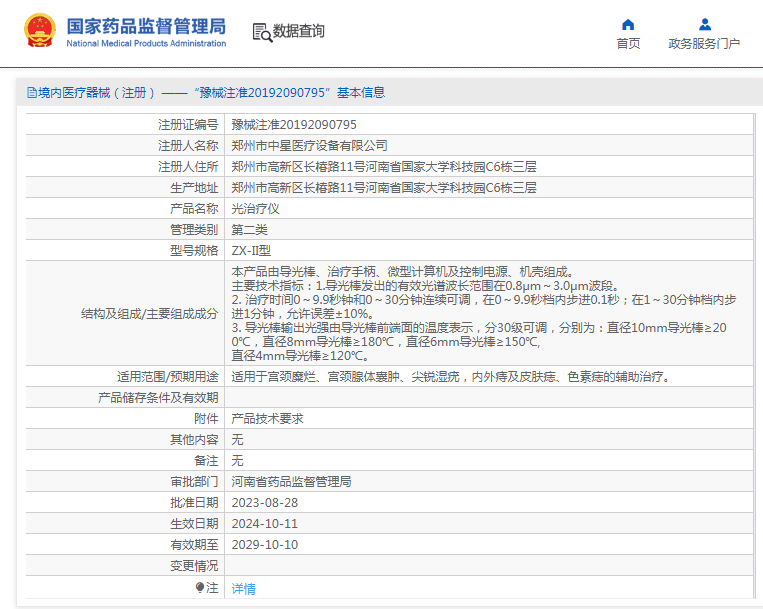This screenshot has width=763, height=609.
Task: Click the national emblem logo
Action: pos(40,30)
